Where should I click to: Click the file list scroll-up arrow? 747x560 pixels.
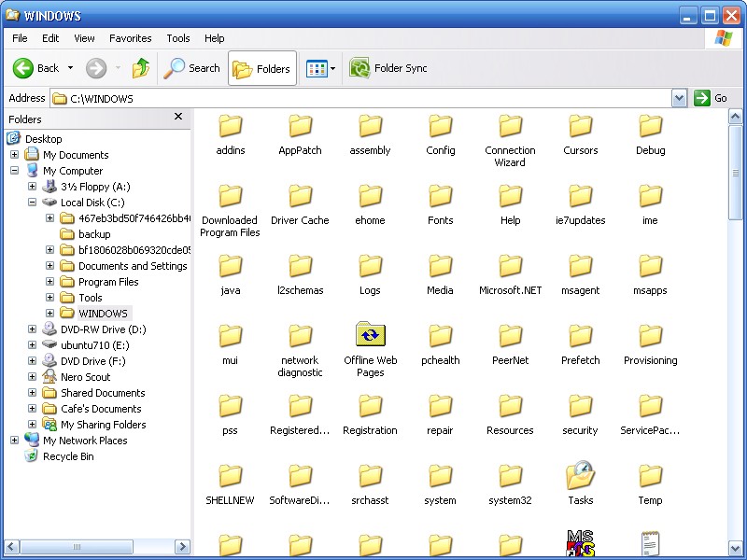pos(735,116)
